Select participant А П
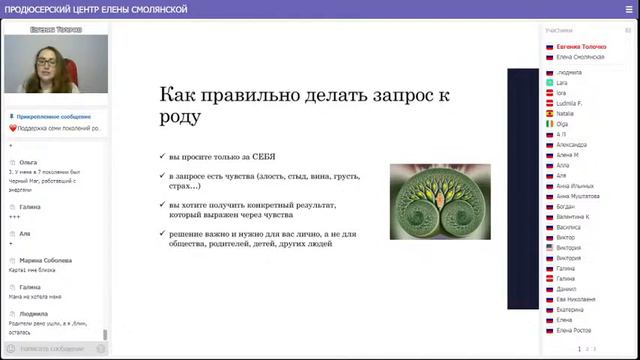The image size is (640, 360). (561, 134)
